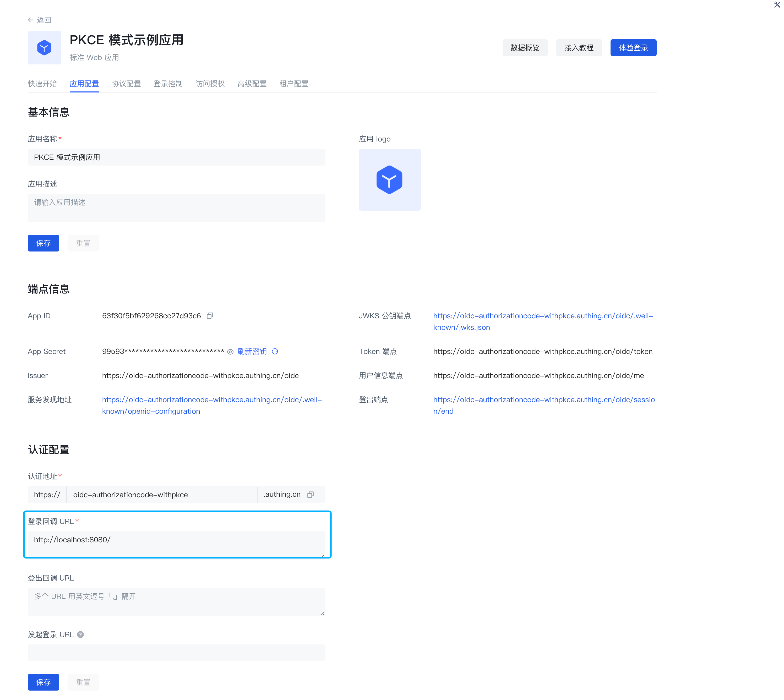This screenshot has height=700, width=784.
Task: Open the help tooltip for 发起登录 URL
Action: tap(80, 634)
